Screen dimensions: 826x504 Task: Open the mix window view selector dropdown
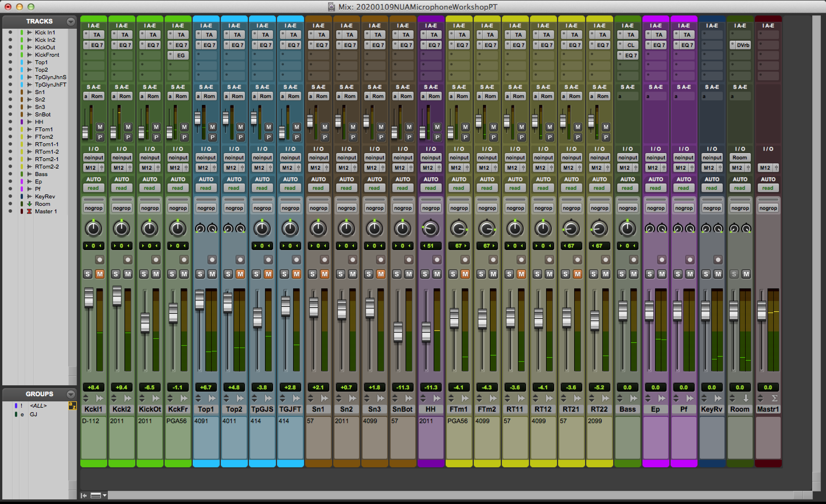click(99, 495)
